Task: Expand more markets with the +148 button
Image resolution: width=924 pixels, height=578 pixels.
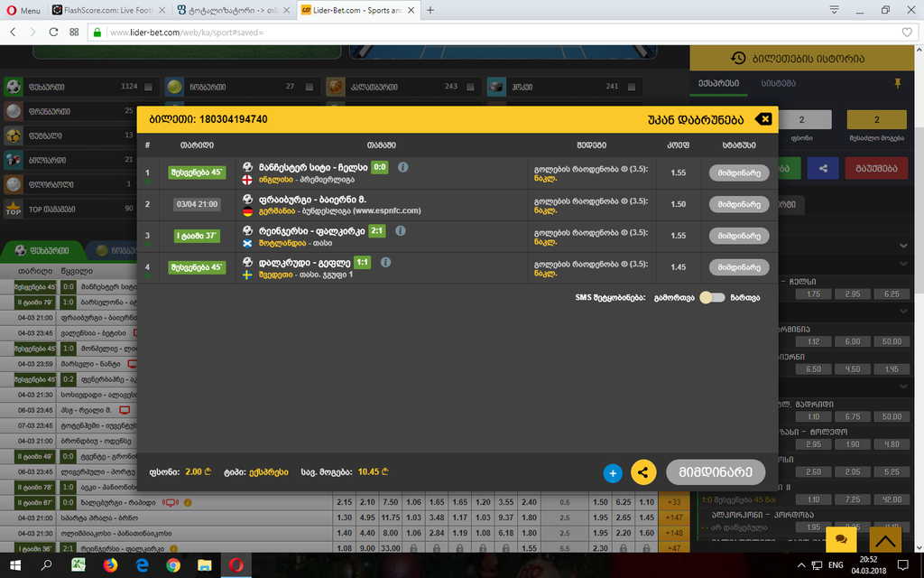Action: coord(674,533)
